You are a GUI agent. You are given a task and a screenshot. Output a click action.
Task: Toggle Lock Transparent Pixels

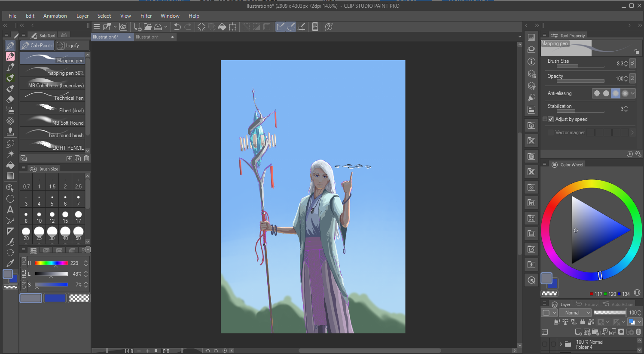click(591, 322)
